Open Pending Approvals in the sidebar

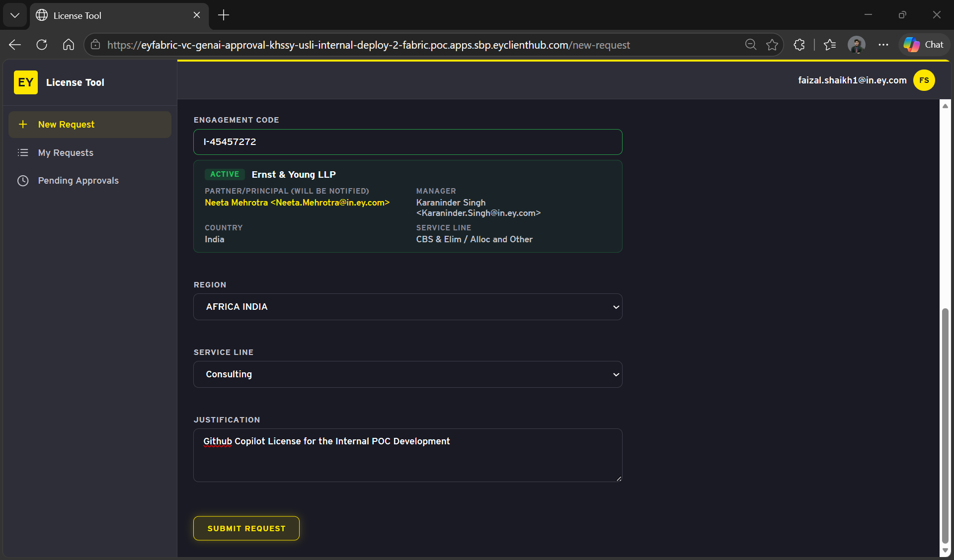(x=90, y=181)
